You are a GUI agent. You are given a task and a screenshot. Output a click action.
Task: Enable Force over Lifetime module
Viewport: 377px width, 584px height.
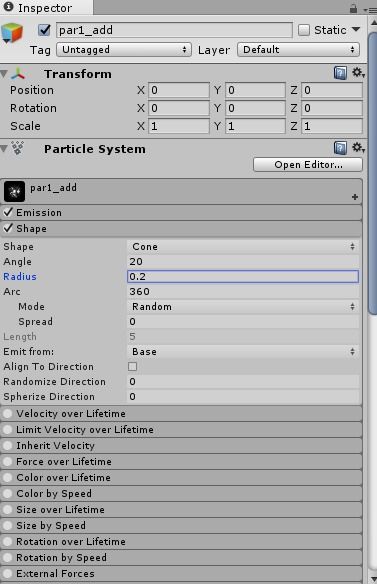(x=7, y=461)
